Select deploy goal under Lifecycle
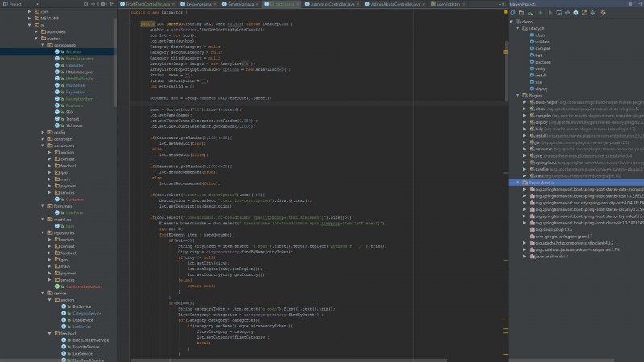This screenshot has width=644, height=362. (541, 88)
